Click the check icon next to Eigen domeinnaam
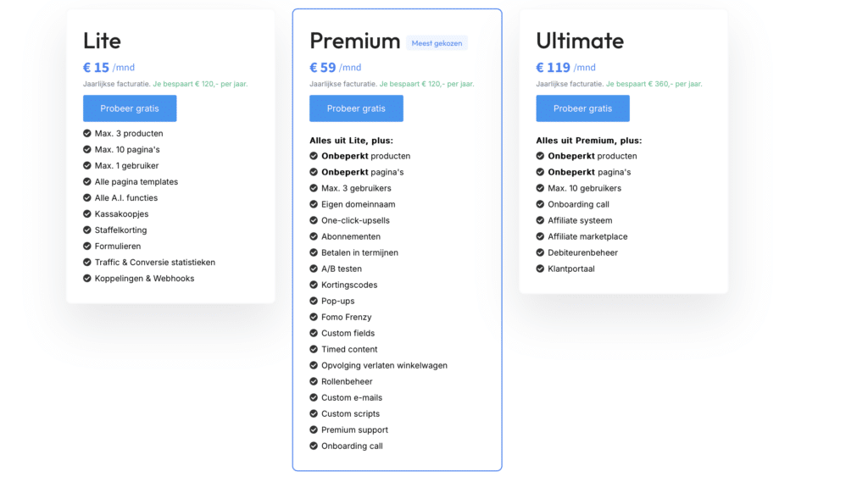This screenshot has width=868, height=482. (314, 204)
